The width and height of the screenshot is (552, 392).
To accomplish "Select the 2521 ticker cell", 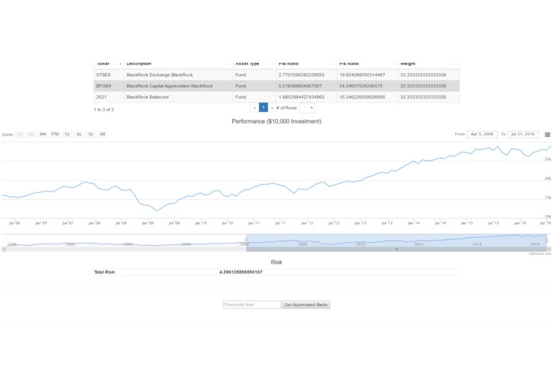I will (109, 97).
